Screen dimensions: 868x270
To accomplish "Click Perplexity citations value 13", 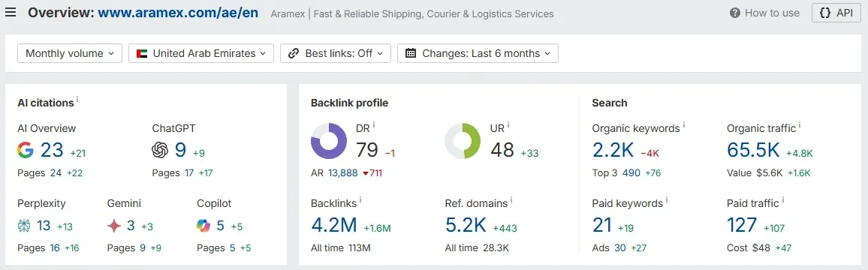I will point(44,226).
